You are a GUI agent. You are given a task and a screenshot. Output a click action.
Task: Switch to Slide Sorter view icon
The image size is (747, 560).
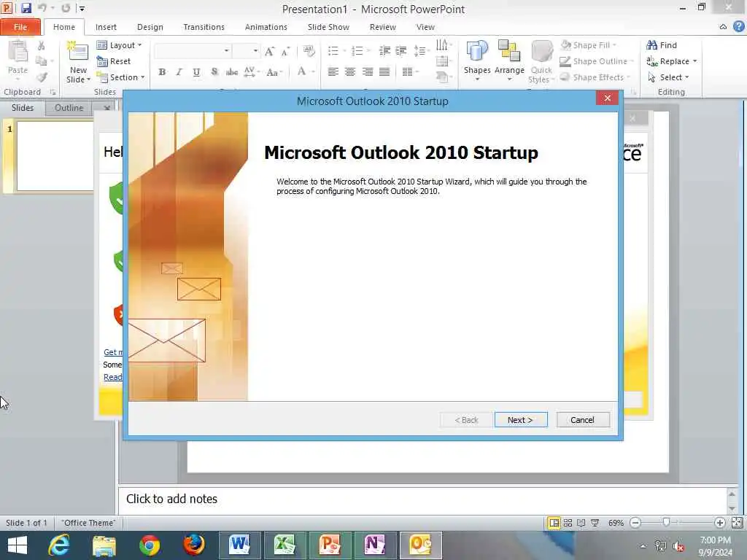click(568, 523)
